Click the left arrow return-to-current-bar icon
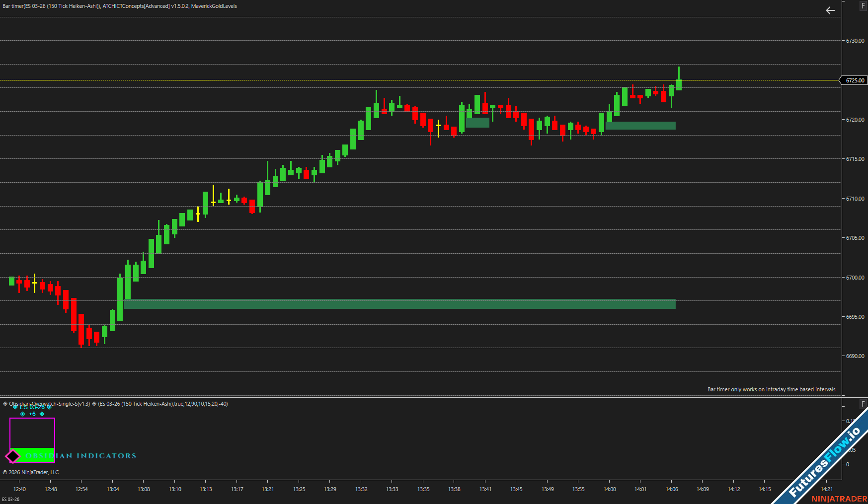 pyautogui.click(x=830, y=10)
